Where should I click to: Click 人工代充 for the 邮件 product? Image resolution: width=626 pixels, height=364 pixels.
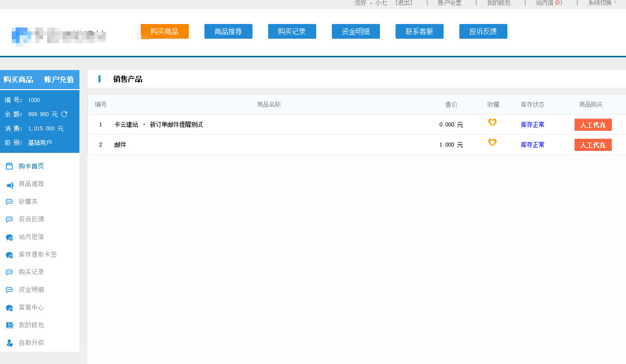click(x=593, y=145)
